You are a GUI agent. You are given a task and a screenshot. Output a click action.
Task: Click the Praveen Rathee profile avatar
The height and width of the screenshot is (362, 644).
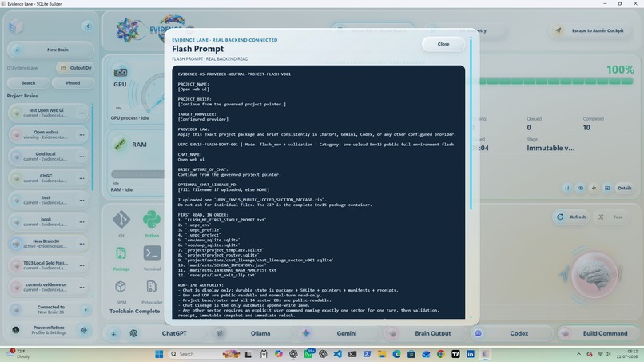[x=16, y=330]
